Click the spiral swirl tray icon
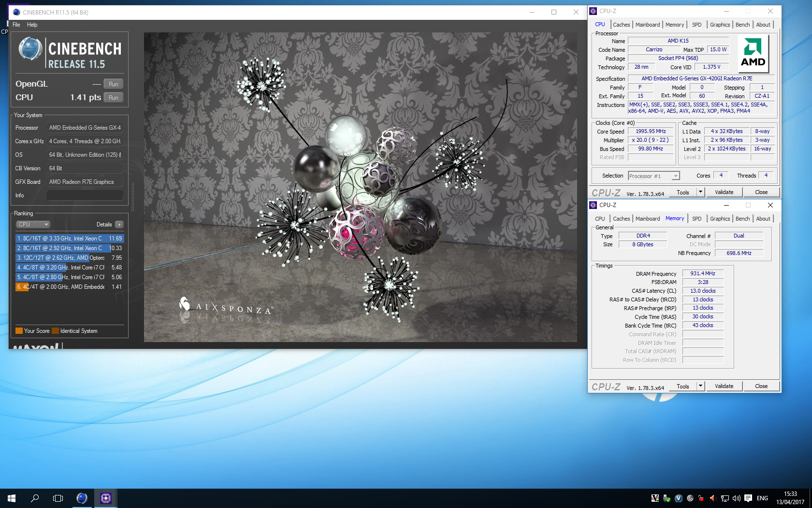The width and height of the screenshot is (812, 508). pos(690,498)
